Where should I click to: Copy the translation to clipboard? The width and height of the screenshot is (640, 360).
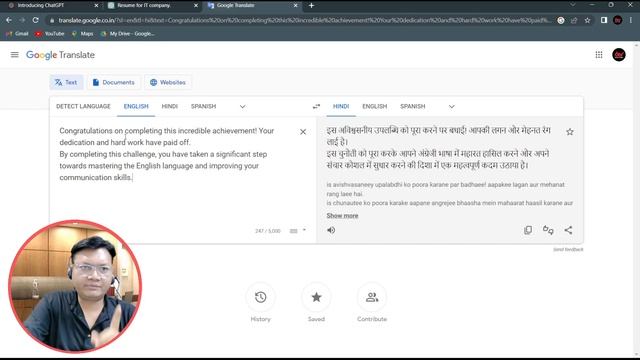pos(528,230)
